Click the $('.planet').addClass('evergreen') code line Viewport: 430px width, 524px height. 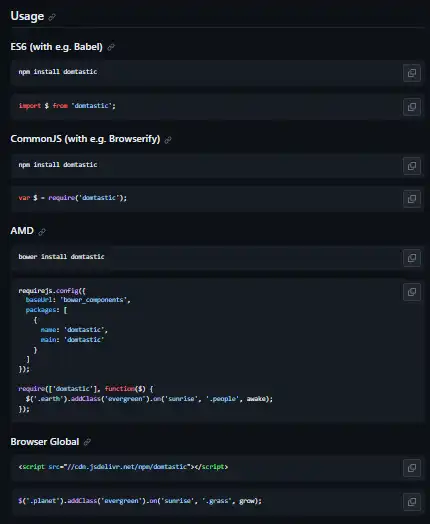(x=140, y=501)
